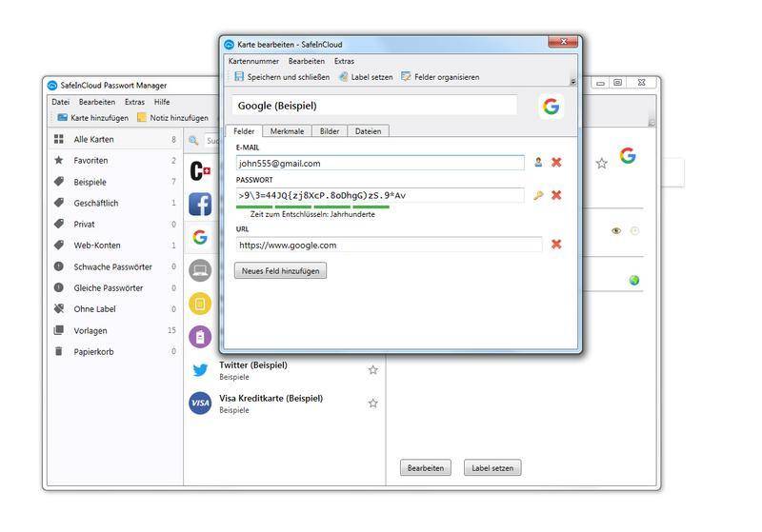Switch to the Merkmale tab
This screenshot has height=532, width=762.
287,131
